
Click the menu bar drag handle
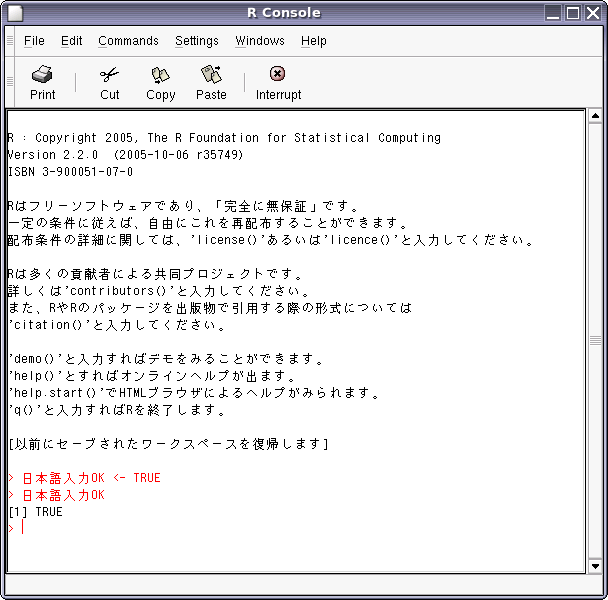click(10, 41)
